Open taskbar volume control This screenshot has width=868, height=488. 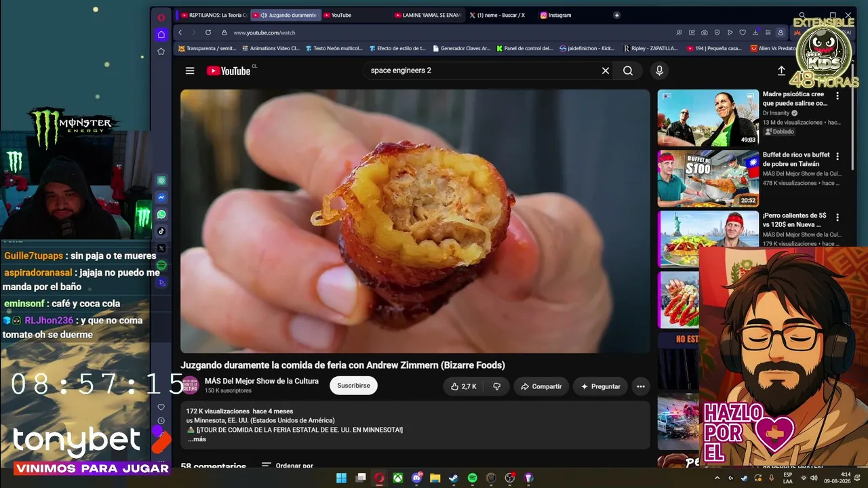tap(814, 478)
